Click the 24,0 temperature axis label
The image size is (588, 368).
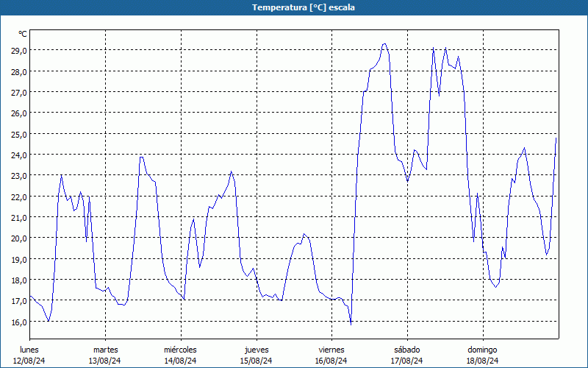tap(19, 155)
